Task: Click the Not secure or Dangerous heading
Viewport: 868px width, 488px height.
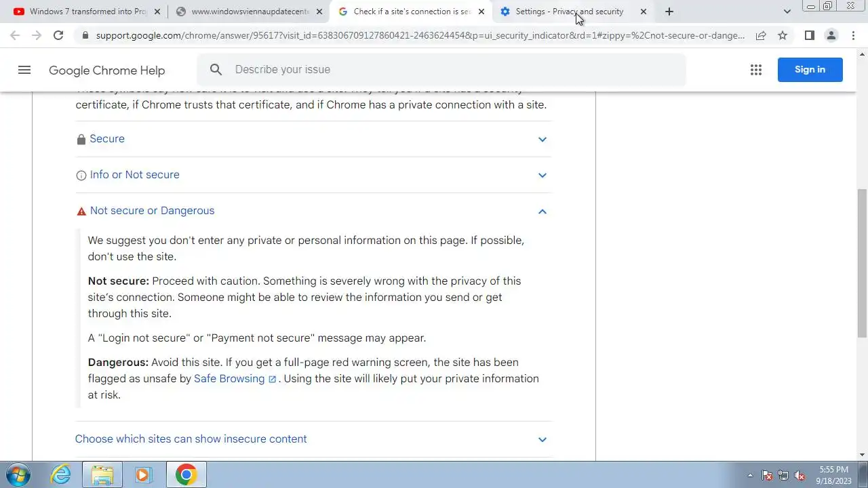Action: point(152,210)
